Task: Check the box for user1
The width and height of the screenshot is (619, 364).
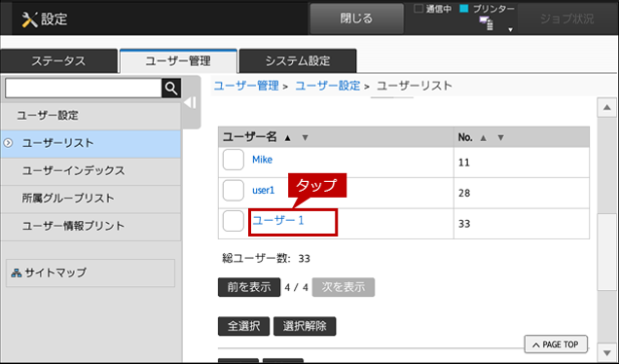Action: click(234, 191)
